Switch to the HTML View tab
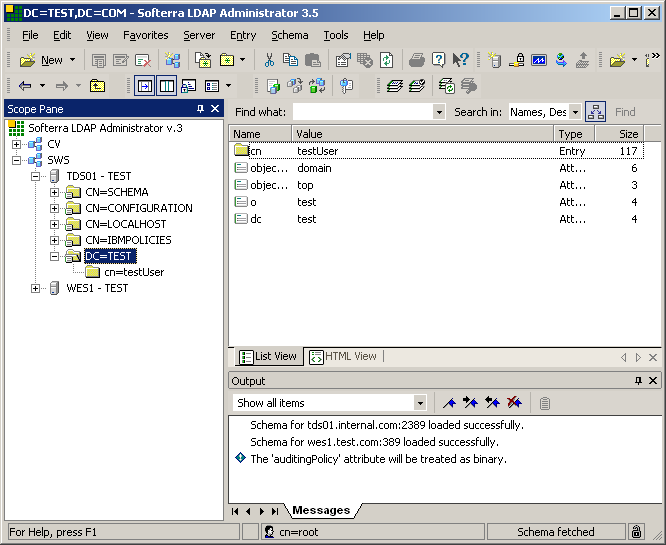This screenshot has width=666, height=545. [343, 356]
